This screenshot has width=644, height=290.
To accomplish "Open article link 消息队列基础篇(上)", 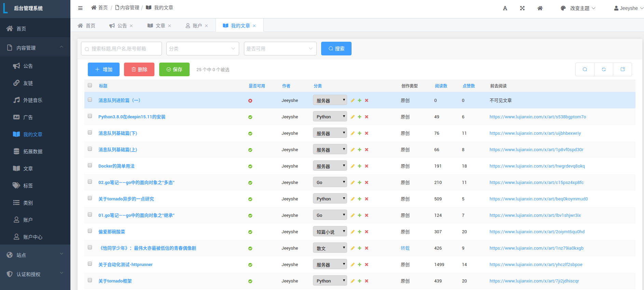I will (118, 150).
